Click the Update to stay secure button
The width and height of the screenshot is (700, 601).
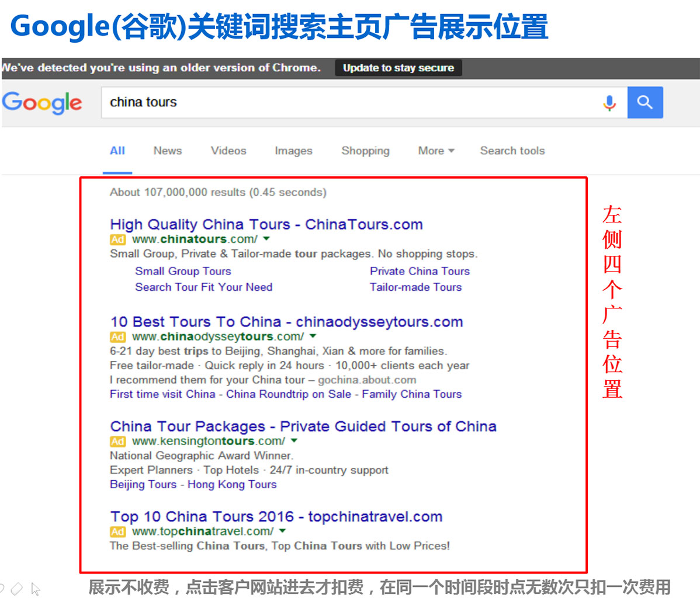398,68
